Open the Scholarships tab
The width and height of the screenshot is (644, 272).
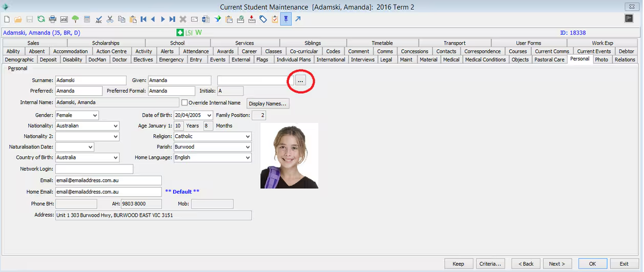(x=106, y=43)
